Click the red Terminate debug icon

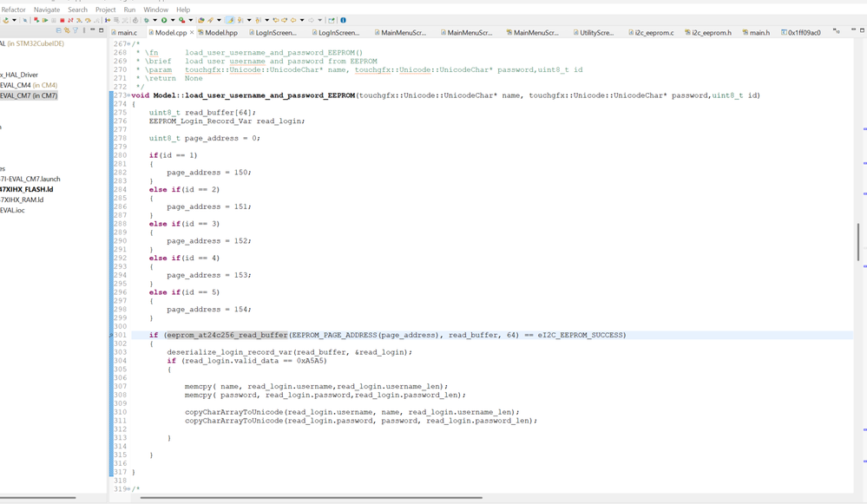tap(62, 20)
